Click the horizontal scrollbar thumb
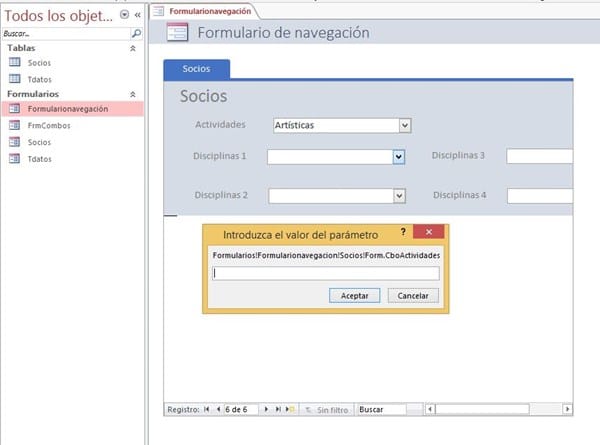The width and height of the screenshot is (600, 445). 482,409
